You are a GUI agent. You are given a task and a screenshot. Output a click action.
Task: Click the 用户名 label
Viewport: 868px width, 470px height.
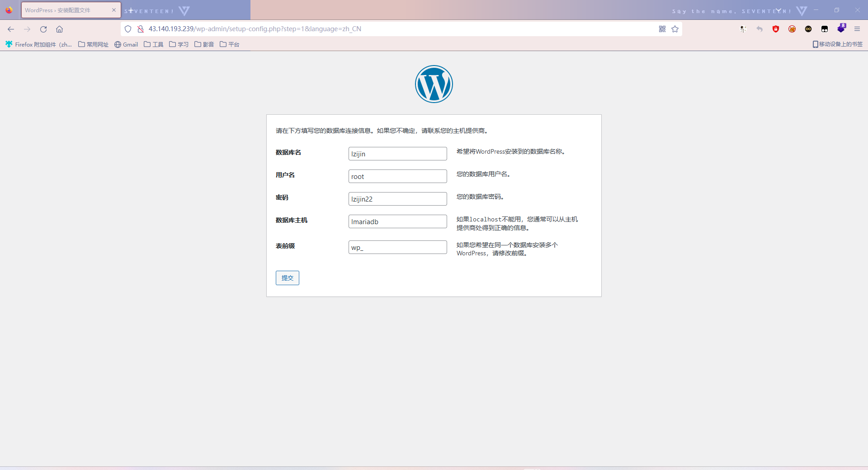[285, 175]
